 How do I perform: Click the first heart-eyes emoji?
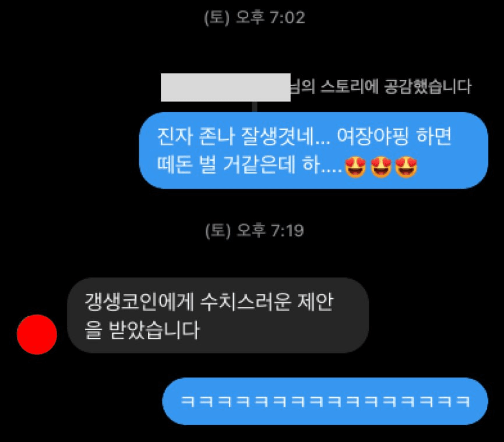[355, 167]
